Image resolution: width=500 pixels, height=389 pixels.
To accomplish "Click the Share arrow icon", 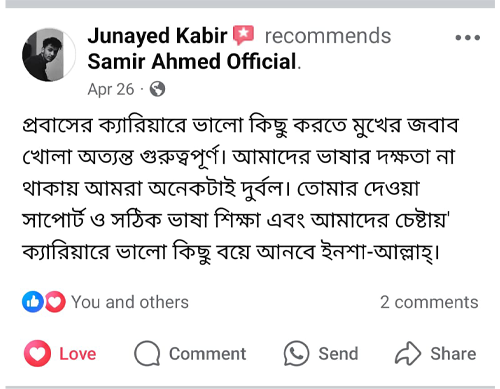I will 408,353.
